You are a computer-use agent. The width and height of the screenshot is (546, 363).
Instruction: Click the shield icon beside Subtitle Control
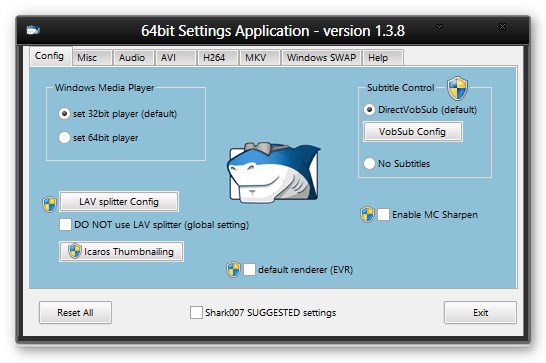(457, 88)
